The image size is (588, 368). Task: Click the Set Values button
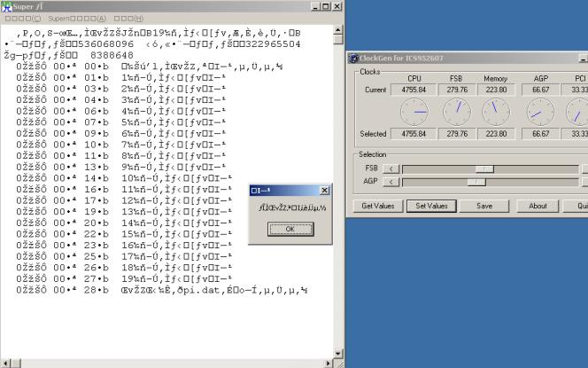[431, 206]
